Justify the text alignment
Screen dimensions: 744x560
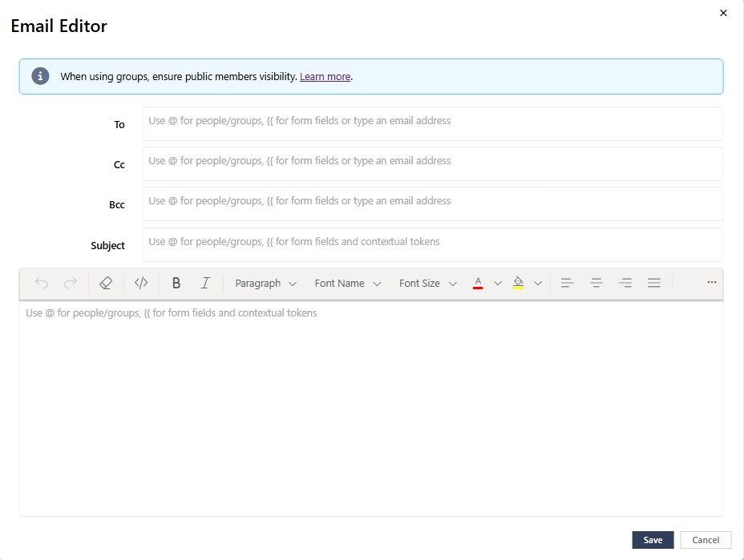pyautogui.click(x=654, y=283)
